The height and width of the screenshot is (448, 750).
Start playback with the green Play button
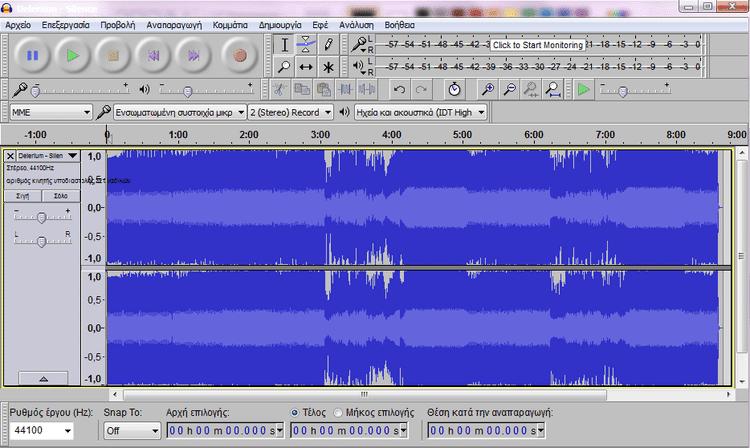click(73, 56)
